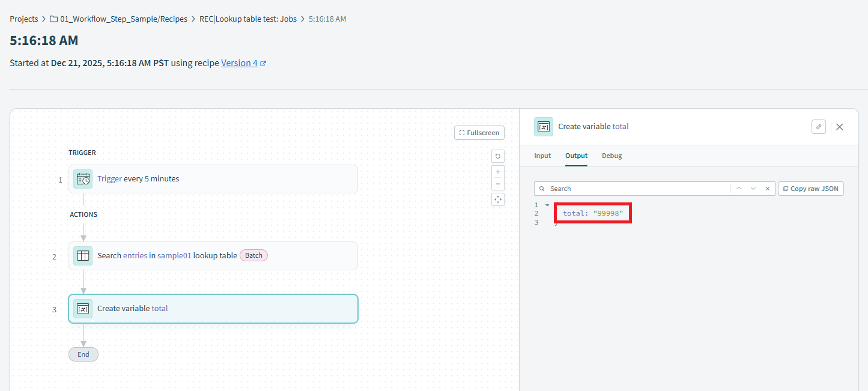
Task: Click the Copy raw JSON button
Action: (x=811, y=189)
